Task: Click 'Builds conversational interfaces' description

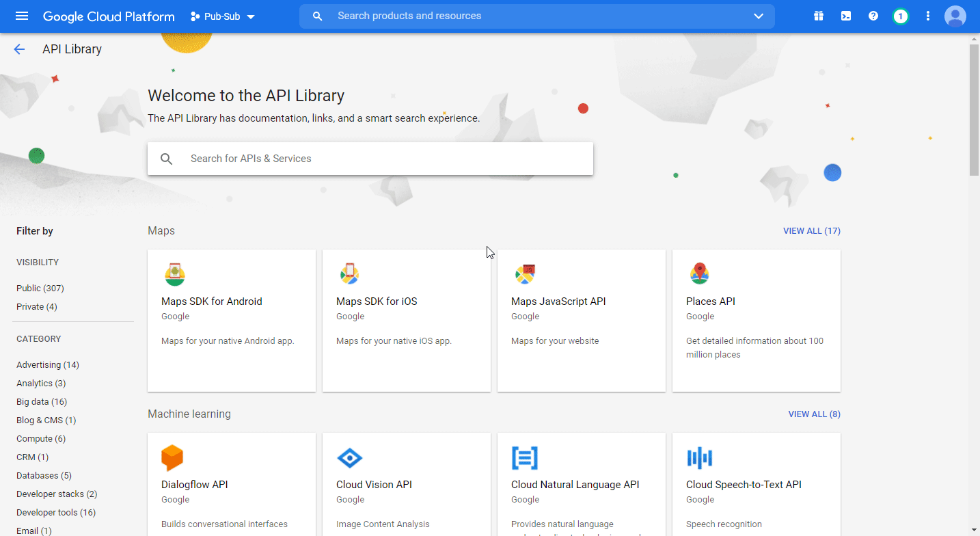Action: point(224,524)
